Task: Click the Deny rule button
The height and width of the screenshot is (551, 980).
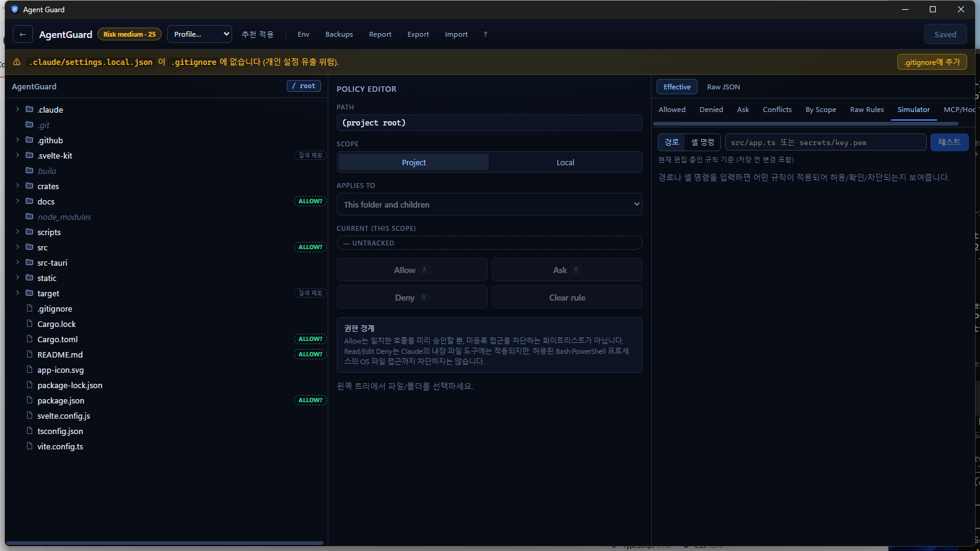Action: pyautogui.click(x=412, y=298)
